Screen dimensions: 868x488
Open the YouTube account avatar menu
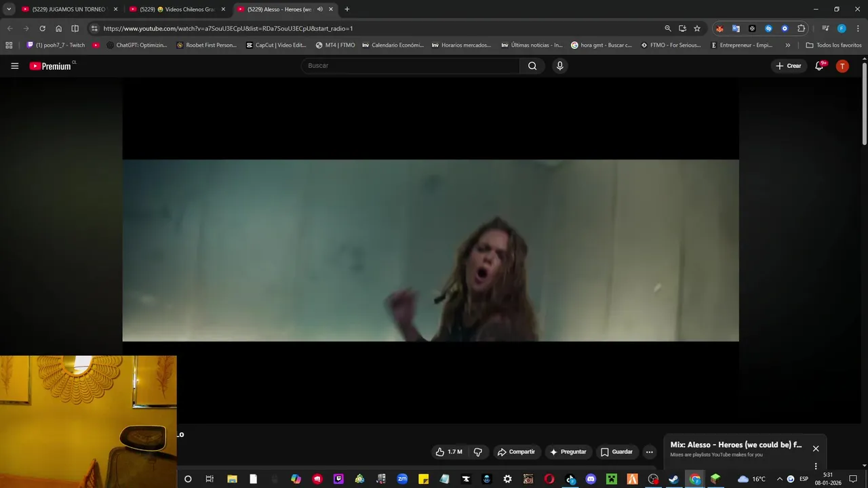[x=842, y=66]
